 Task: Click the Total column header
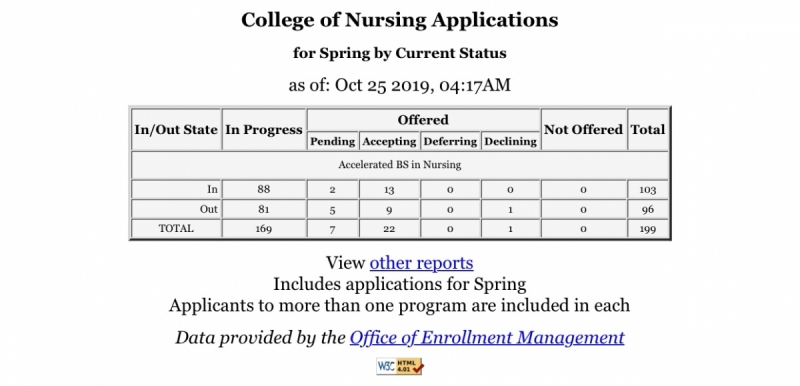648,130
